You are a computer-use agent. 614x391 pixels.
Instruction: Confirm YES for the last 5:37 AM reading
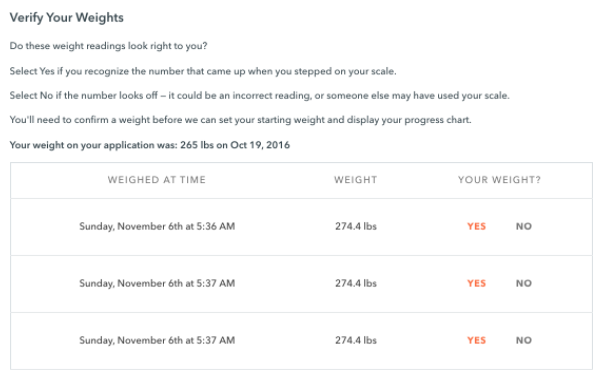[x=476, y=340]
